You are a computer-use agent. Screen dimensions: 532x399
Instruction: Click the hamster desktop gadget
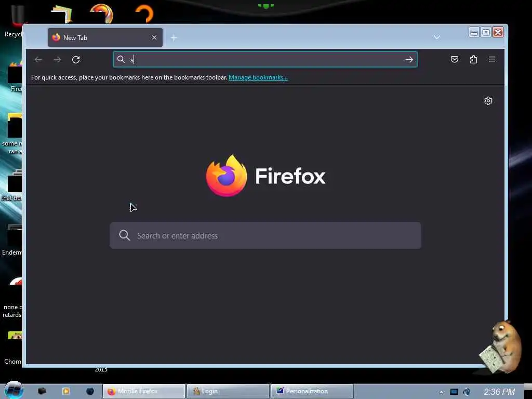pos(501,347)
